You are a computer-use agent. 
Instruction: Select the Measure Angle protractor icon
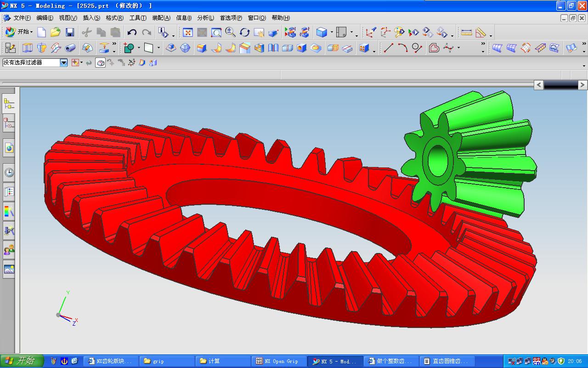click(481, 32)
